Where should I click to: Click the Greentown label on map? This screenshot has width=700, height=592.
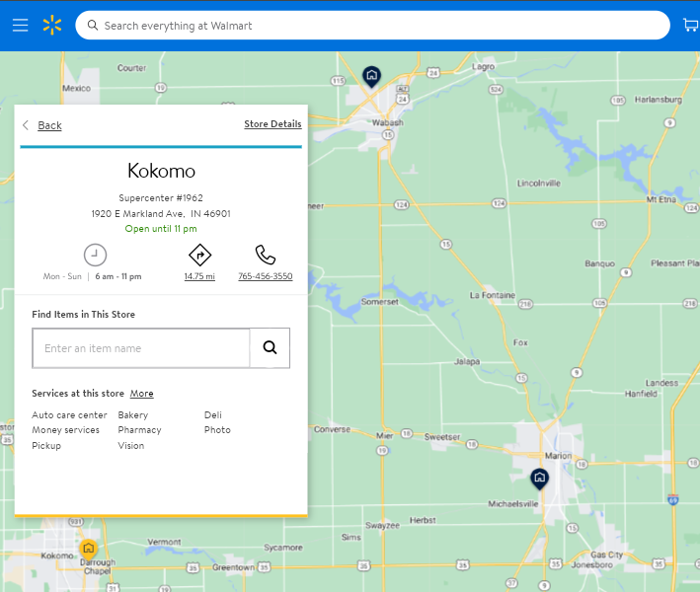point(233,567)
